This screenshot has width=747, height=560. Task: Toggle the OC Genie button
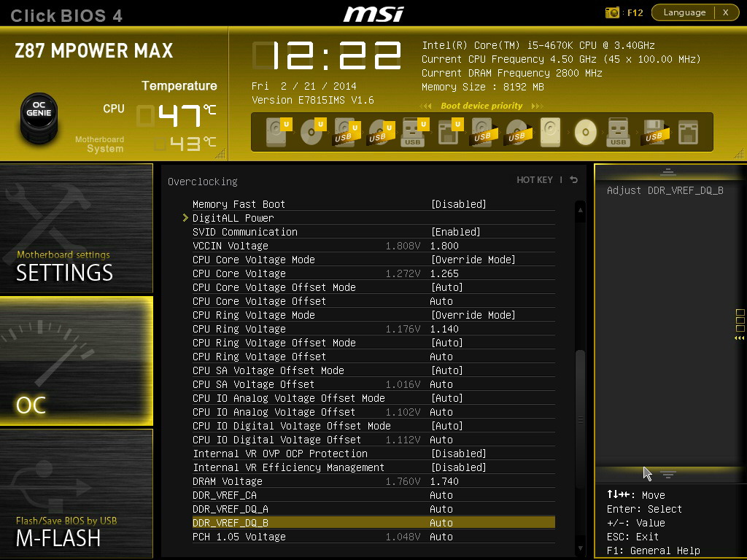pos(39,117)
